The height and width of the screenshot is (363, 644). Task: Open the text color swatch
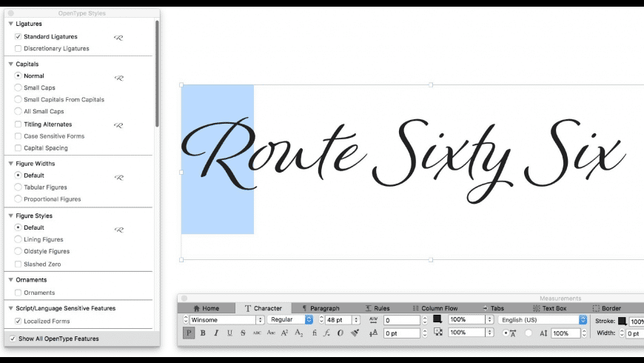(437, 319)
